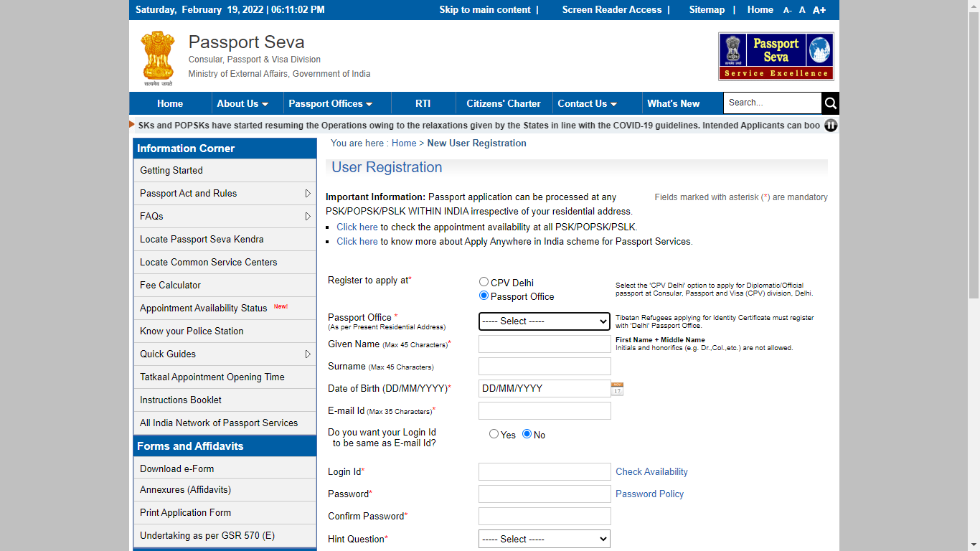
Task: Click Home in the breadcrumb
Action: pyautogui.click(x=404, y=143)
